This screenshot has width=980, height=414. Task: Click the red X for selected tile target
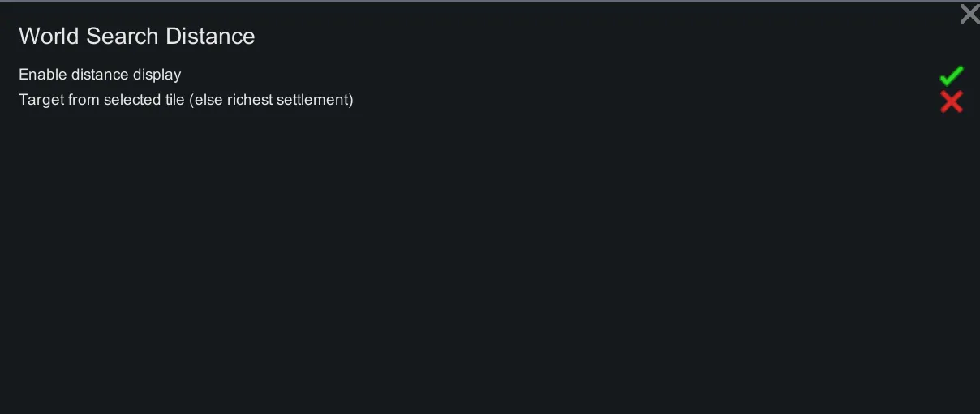(x=951, y=101)
